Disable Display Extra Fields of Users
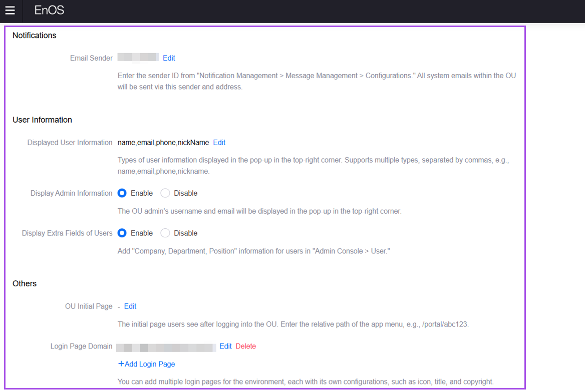This screenshot has height=392, width=585. [165, 233]
